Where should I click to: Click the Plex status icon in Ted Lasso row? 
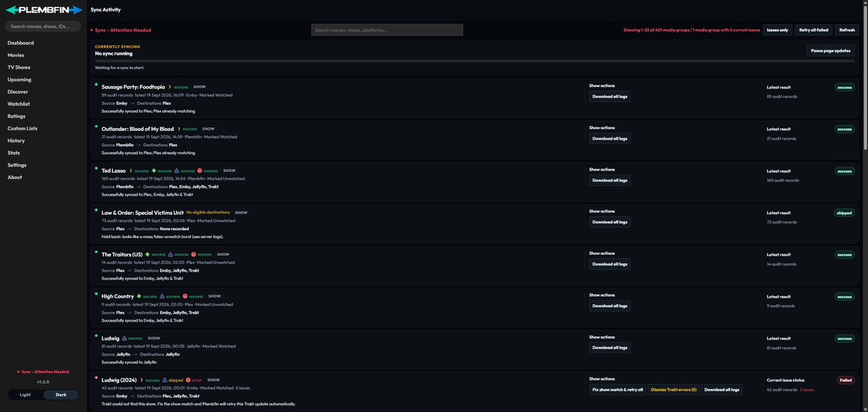131,171
